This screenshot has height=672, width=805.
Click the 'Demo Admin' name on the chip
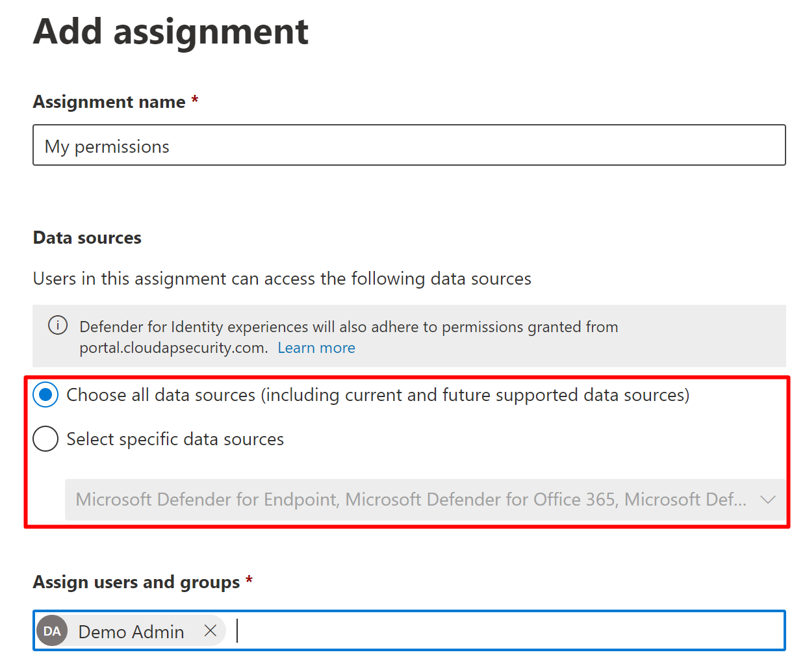(131, 632)
